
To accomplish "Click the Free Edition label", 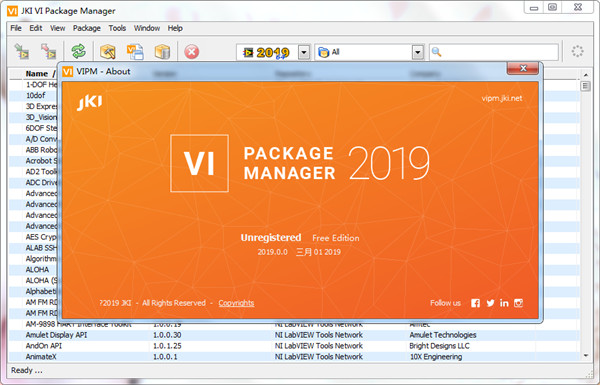I will (336, 238).
